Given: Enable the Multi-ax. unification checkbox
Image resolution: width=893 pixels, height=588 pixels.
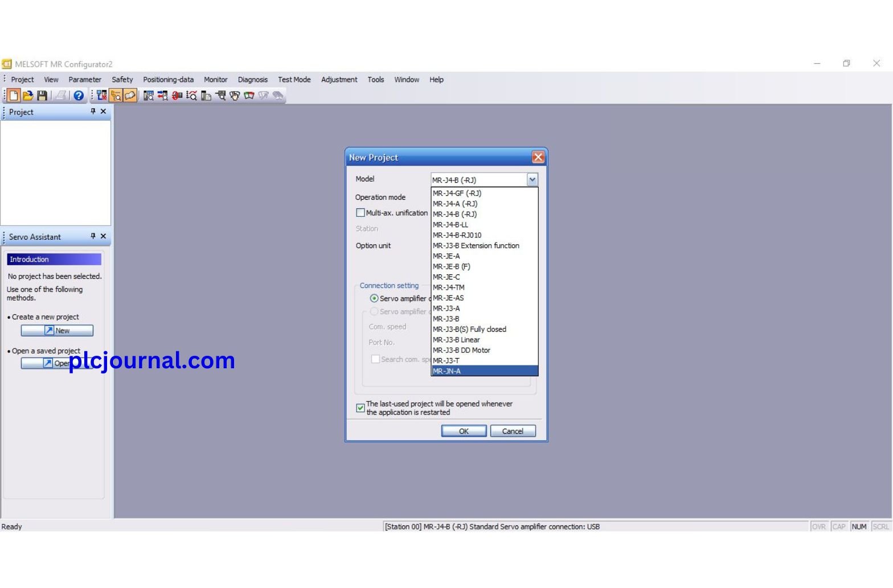Looking at the screenshot, I should point(360,213).
